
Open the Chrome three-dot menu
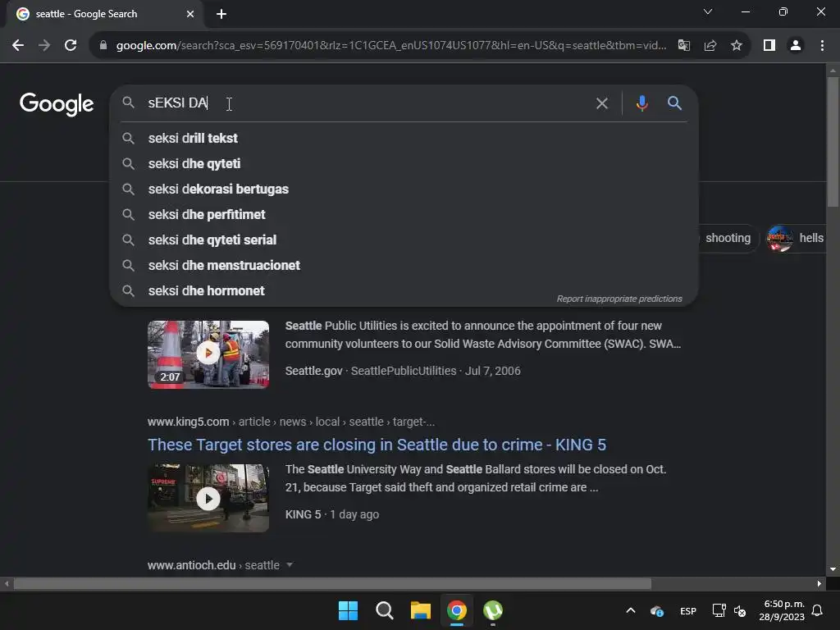(x=822, y=46)
